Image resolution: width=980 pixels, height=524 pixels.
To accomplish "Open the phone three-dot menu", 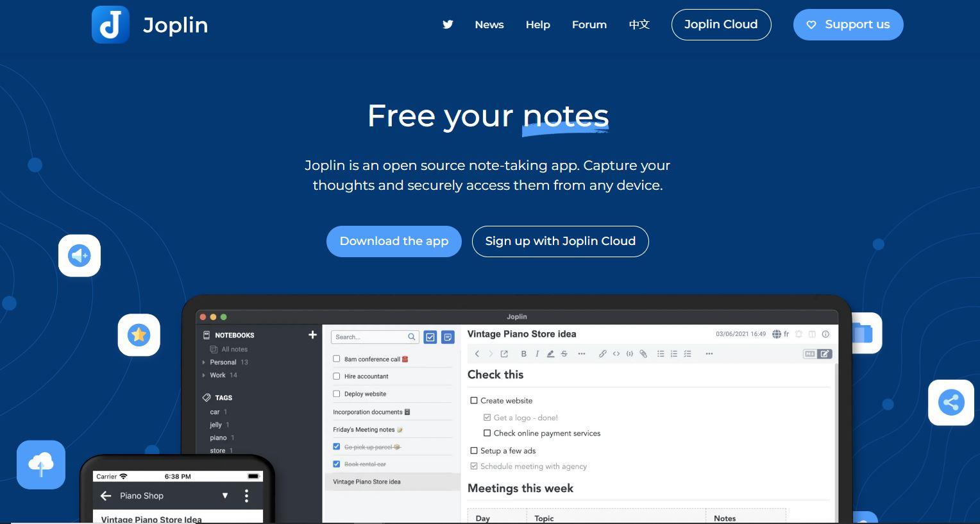I will tap(246, 496).
